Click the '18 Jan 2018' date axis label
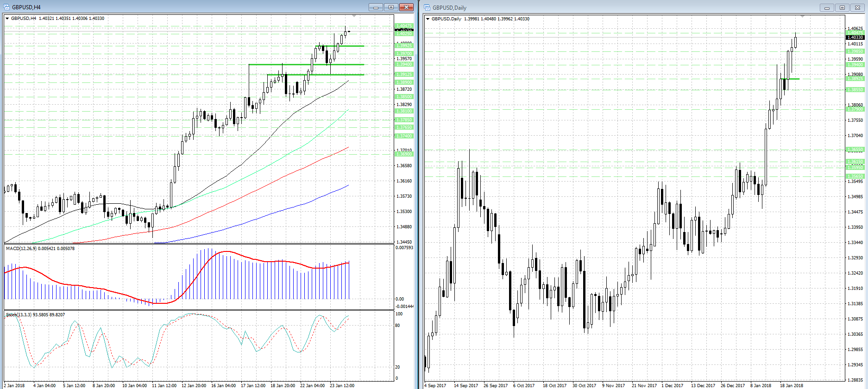This screenshot has height=389, width=868. coord(792,385)
